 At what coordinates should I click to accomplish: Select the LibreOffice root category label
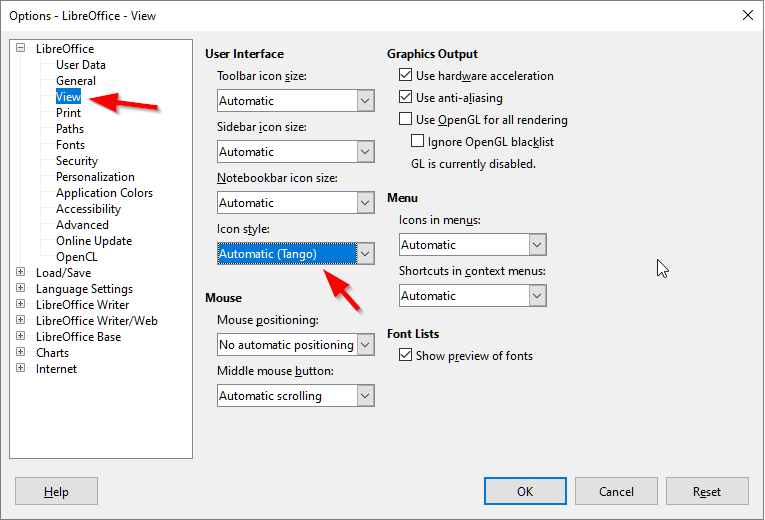(65, 49)
